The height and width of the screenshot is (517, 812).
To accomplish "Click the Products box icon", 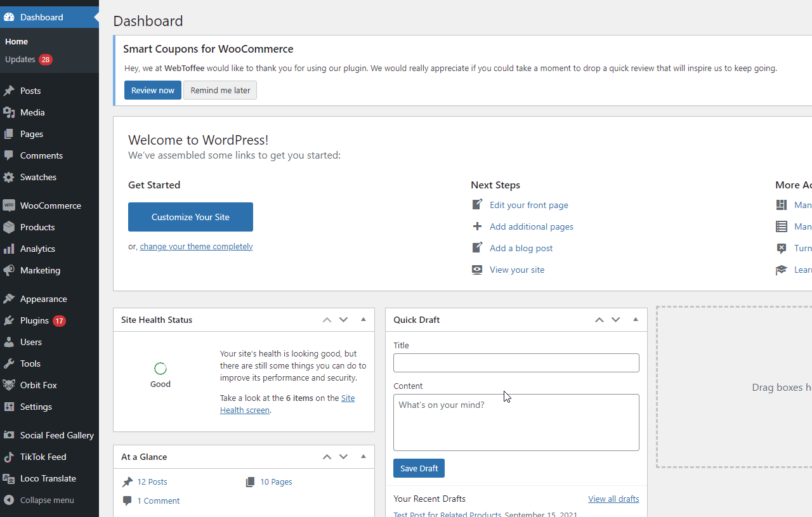I will [x=9, y=227].
